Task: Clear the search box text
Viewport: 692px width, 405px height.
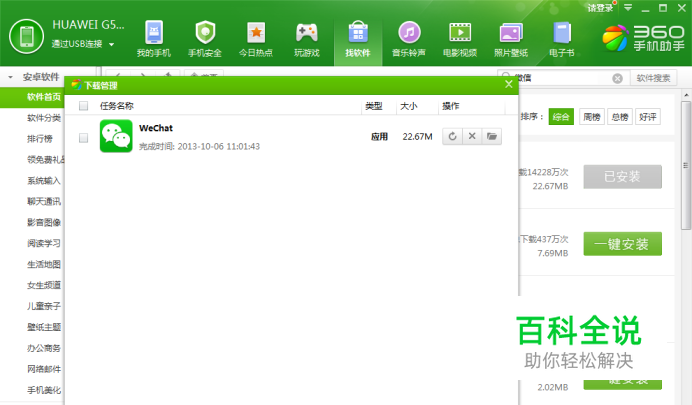Action: click(x=617, y=79)
